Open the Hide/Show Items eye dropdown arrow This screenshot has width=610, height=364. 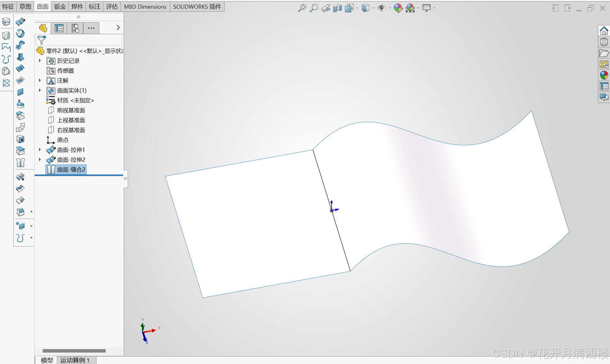389,8
